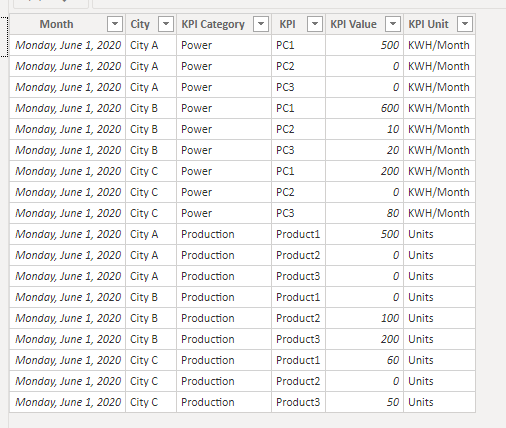Click Product3 cell in City C row

298,402
